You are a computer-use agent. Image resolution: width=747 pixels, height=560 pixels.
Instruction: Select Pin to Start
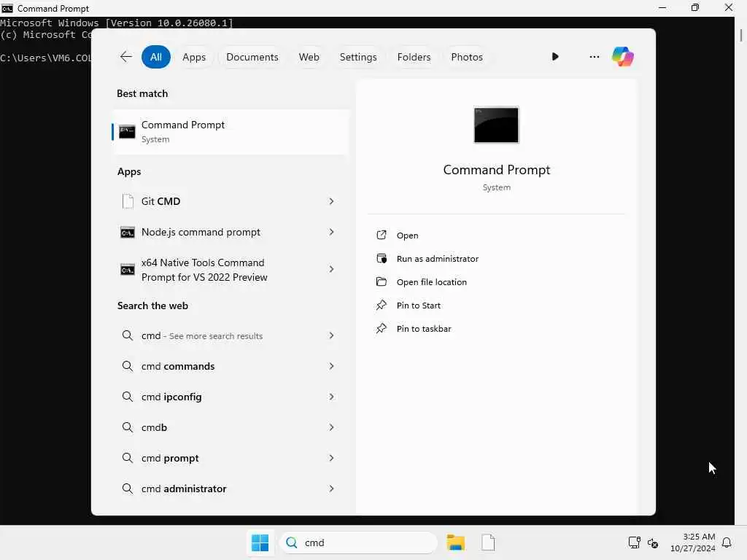418,306
